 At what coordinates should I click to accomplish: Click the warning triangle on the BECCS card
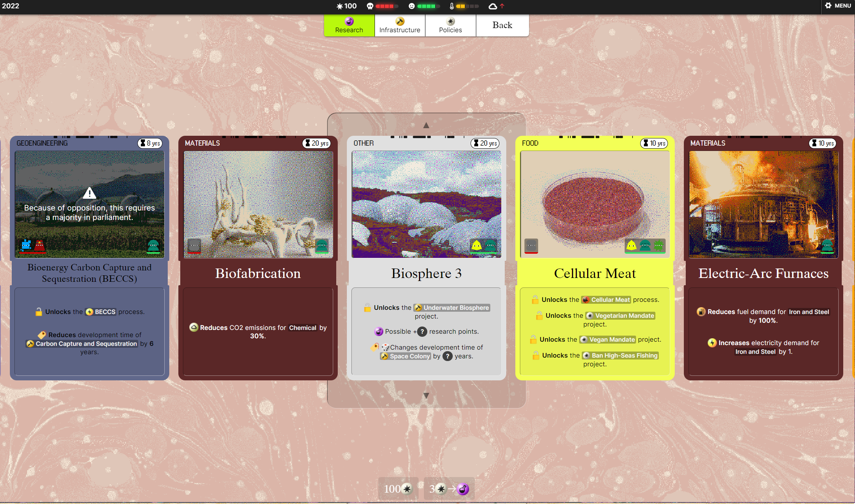(x=90, y=193)
